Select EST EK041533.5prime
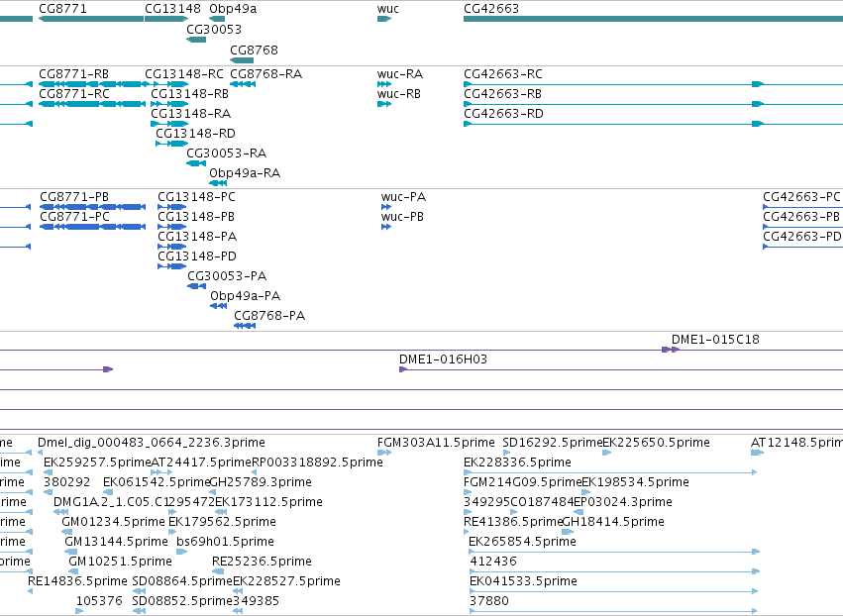 pyautogui.click(x=524, y=581)
